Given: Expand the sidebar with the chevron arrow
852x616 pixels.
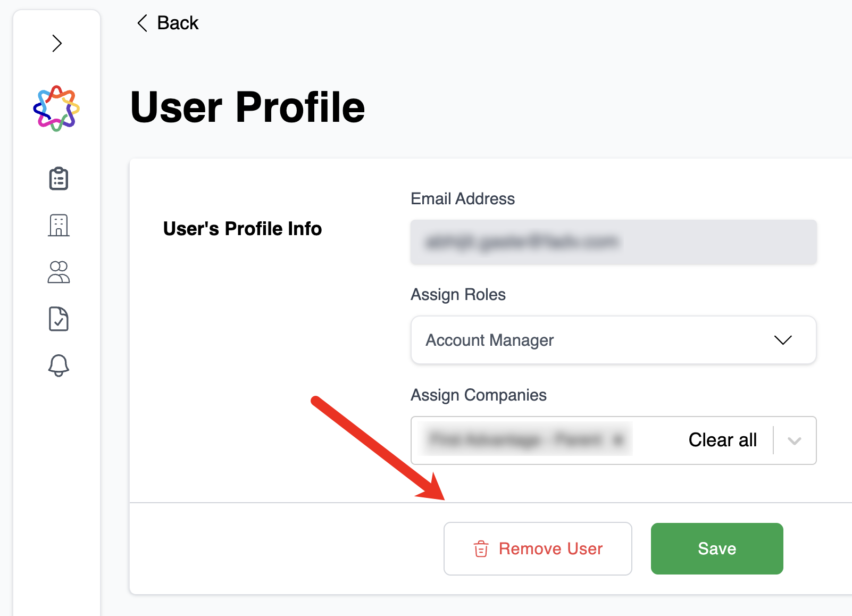Looking at the screenshot, I should [x=57, y=43].
